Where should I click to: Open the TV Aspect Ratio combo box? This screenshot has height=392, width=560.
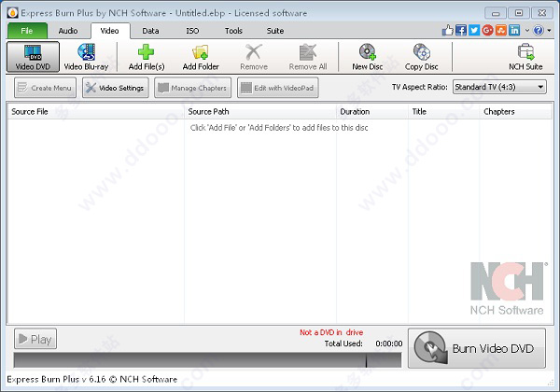[499, 87]
